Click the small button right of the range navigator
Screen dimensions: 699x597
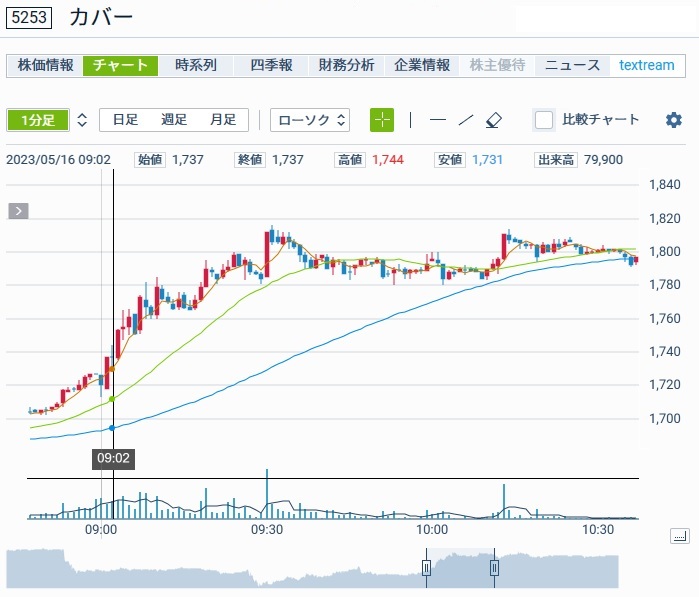pos(680,537)
